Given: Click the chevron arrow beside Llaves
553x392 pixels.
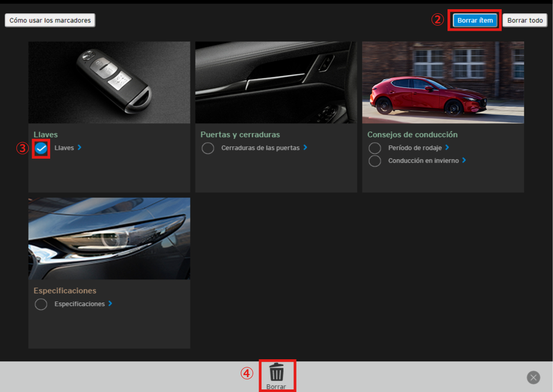Looking at the screenshot, I should [80, 147].
